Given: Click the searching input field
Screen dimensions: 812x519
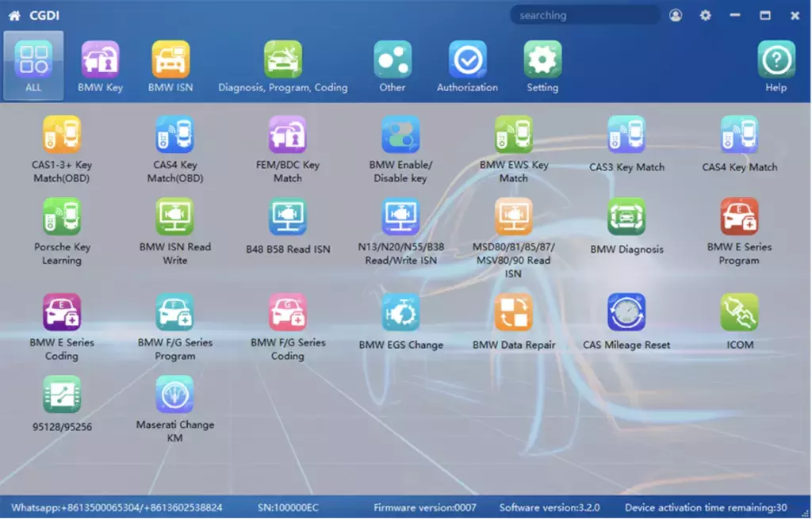Looking at the screenshot, I should click(x=585, y=16).
